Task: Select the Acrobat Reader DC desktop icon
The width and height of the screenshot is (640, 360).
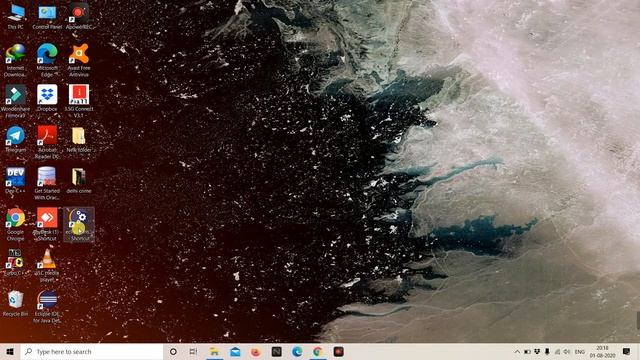Action: pyautogui.click(x=47, y=142)
